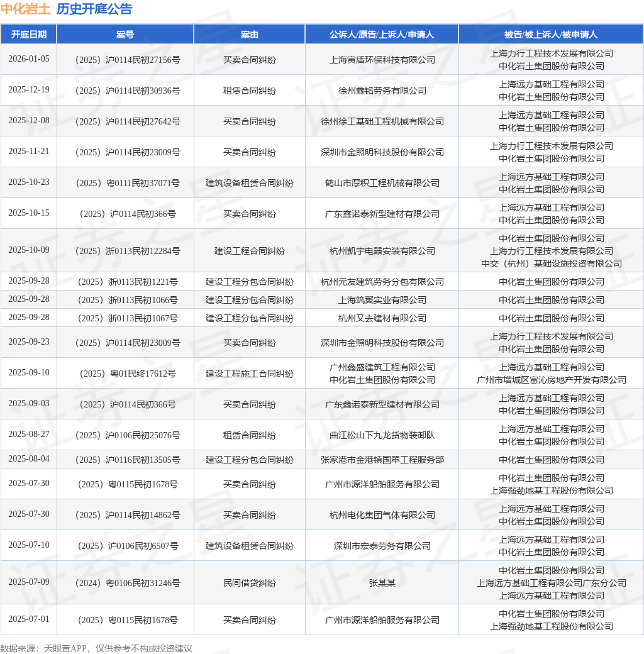Click the 历史开庭公告 heading
The width and height of the screenshot is (644, 654).
point(94,9)
